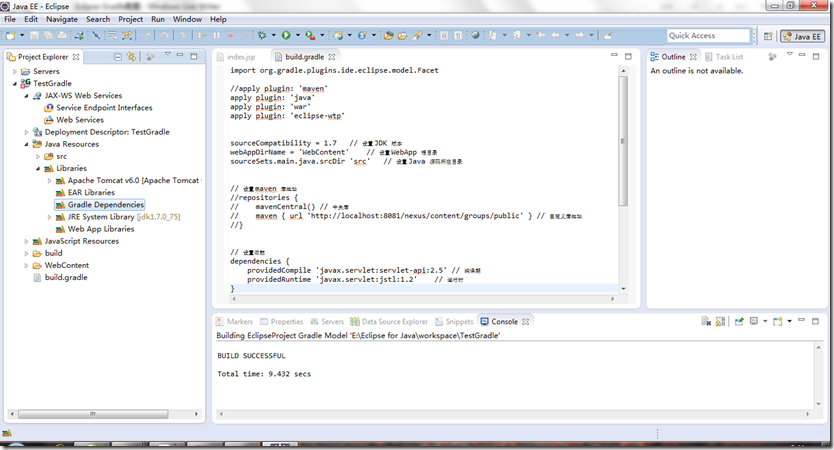The image size is (834, 450).
Task: Click Link with Editor icon in Project Explorer
Action: pos(131,56)
